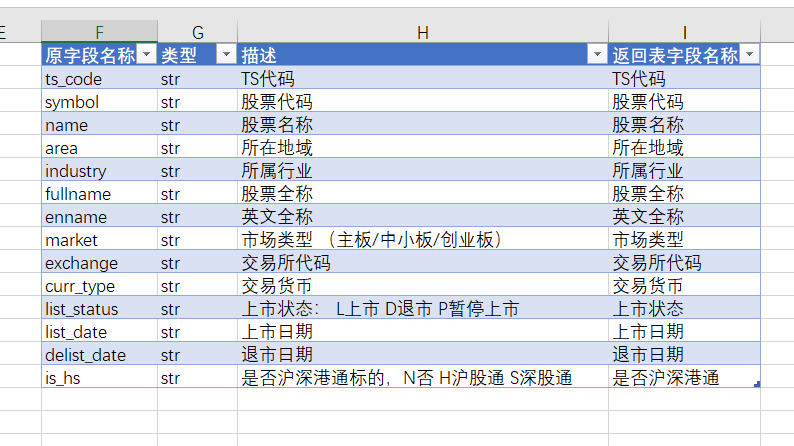
Task: Select column G header
Action: [197, 32]
